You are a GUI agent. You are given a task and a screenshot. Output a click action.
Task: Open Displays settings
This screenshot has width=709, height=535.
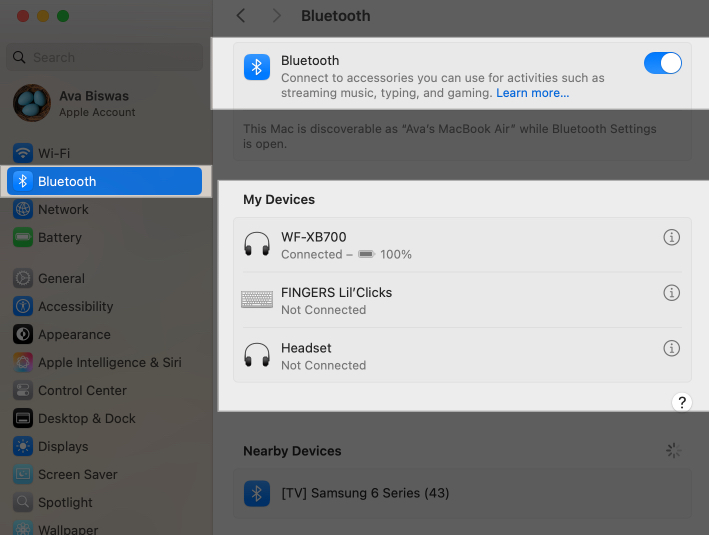(x=104, y=447)
